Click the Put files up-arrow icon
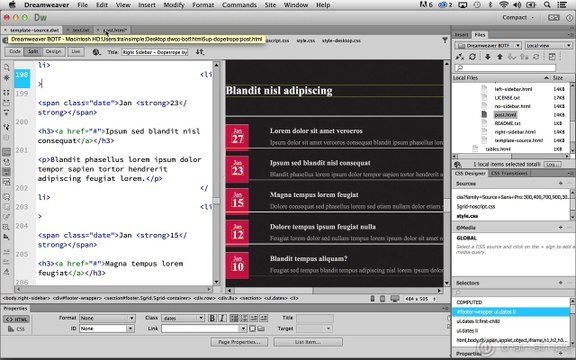This screenshot has width=576, height=360. 500,57
